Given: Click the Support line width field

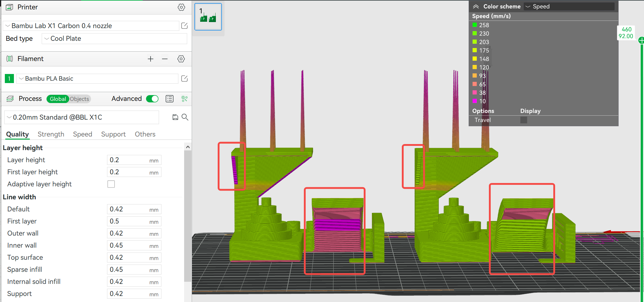Looking at the screenshot, I should [x=134, y=294].
